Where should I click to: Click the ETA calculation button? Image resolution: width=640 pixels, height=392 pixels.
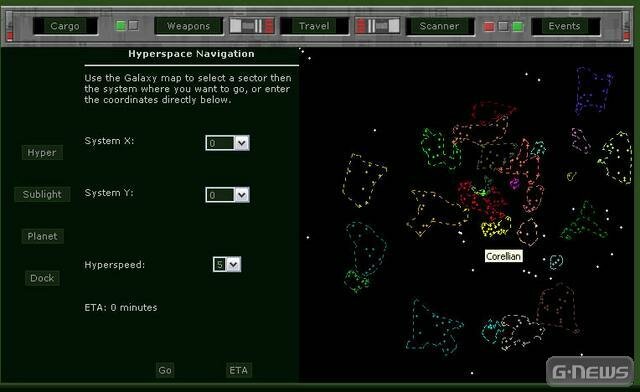click(238, 370)
